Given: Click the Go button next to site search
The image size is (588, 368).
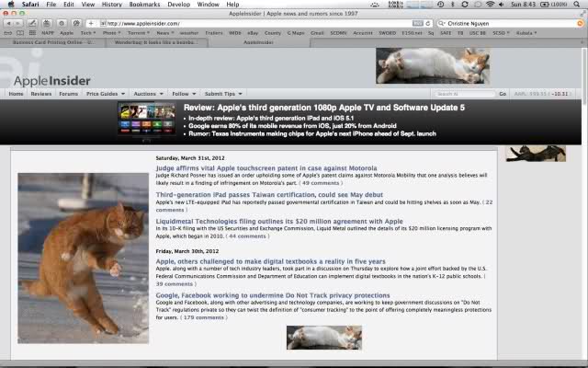Looking at the screenshot, I should click(x=503, y=94).
